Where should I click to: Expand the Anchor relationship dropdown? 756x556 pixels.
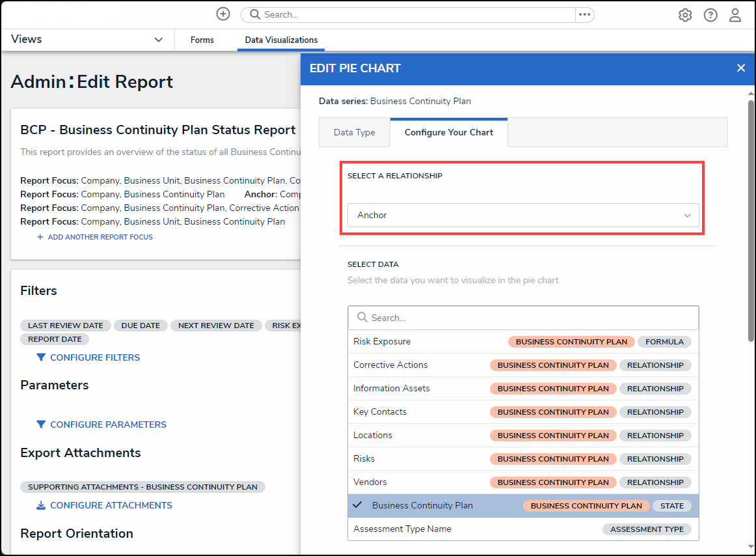coord(523,215)
